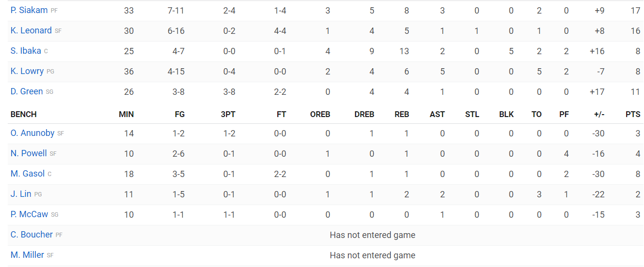
Task: Click the PTS column header
Action: tap(633, 115)
